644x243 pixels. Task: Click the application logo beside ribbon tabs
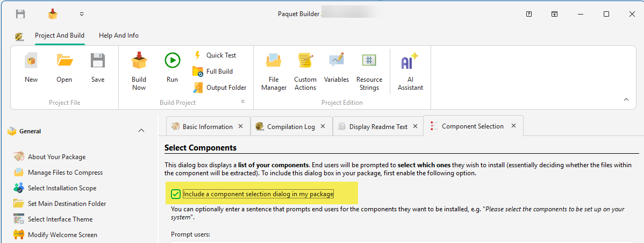point(18,36)
